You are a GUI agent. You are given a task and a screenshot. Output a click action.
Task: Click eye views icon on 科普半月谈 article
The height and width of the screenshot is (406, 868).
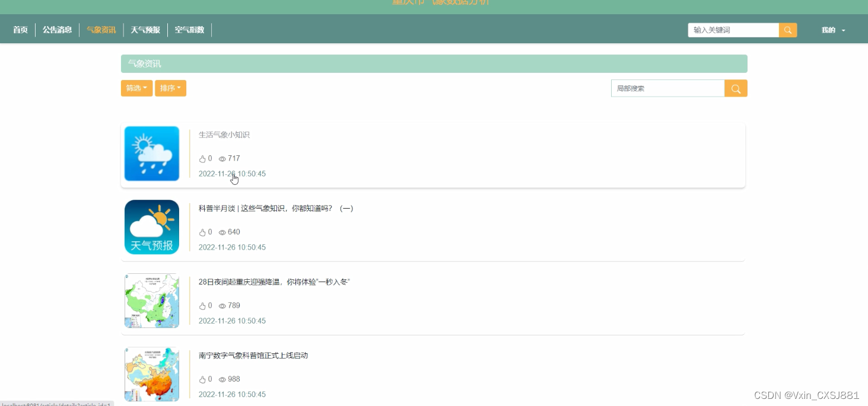tap(222, 232)
